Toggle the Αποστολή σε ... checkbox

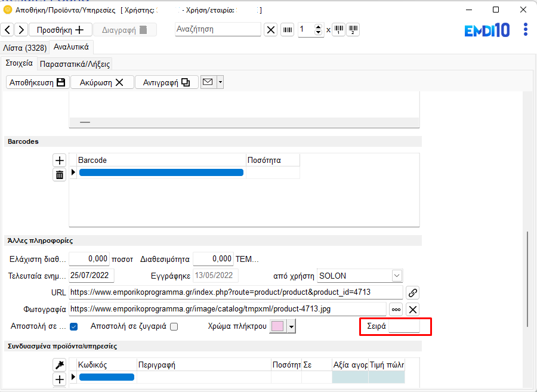(73, 326)
